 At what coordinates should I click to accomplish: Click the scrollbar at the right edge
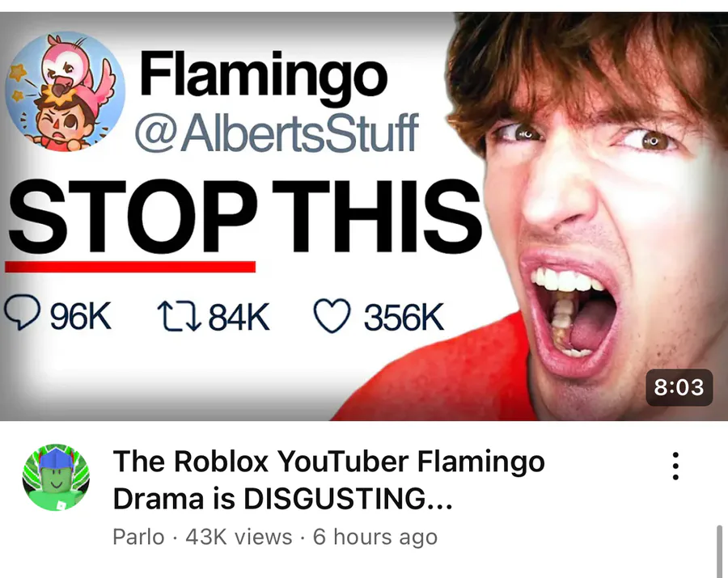(719, 551)
